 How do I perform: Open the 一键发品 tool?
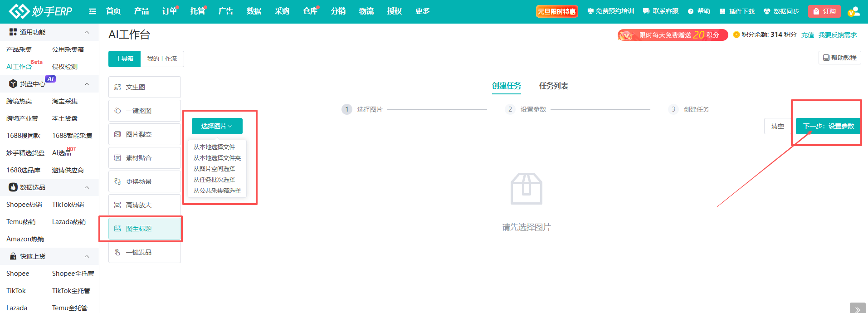point(145,252)
